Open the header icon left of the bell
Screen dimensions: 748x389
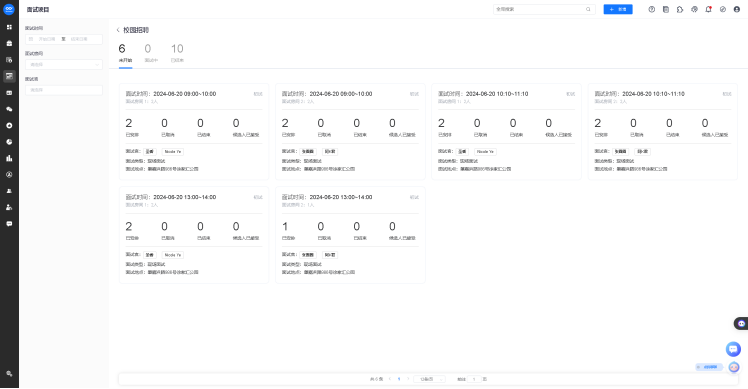point(694,9)
